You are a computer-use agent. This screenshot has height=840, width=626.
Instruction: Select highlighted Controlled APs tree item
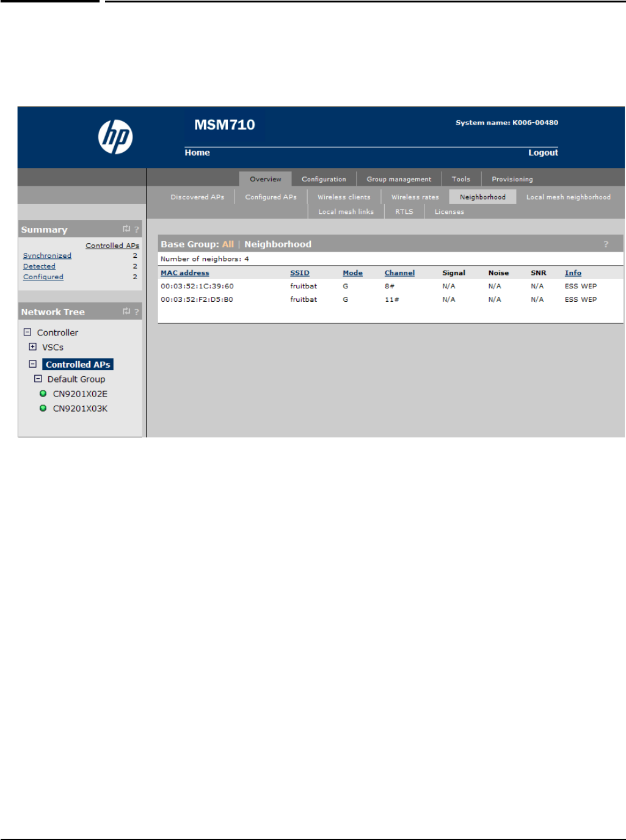point(78,364)
